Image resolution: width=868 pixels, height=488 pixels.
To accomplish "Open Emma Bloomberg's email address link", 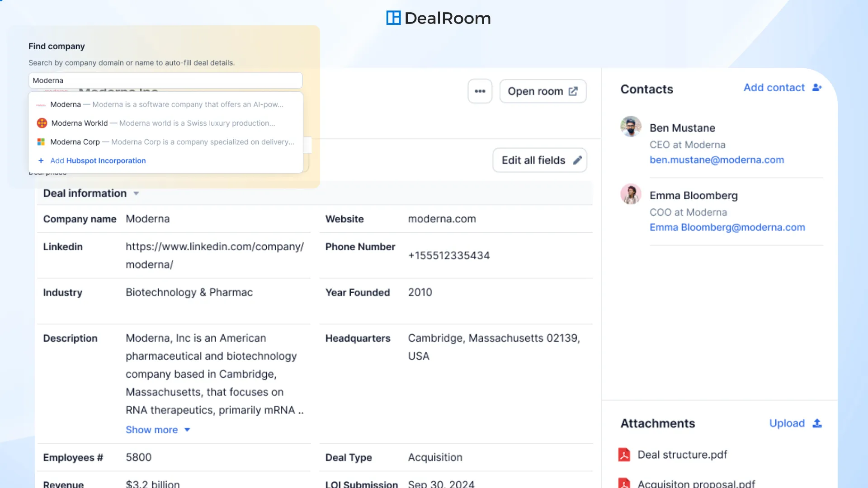I will coord(727,227).
